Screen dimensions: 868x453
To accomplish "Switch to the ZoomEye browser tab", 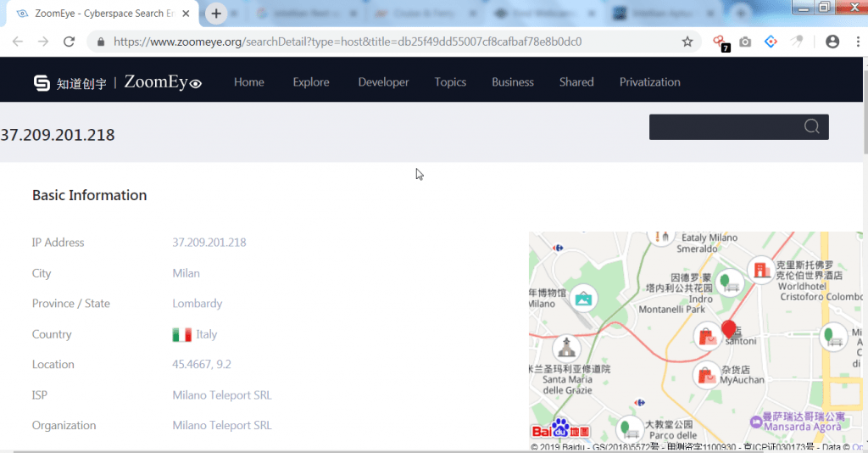I will tap(103, 14).
